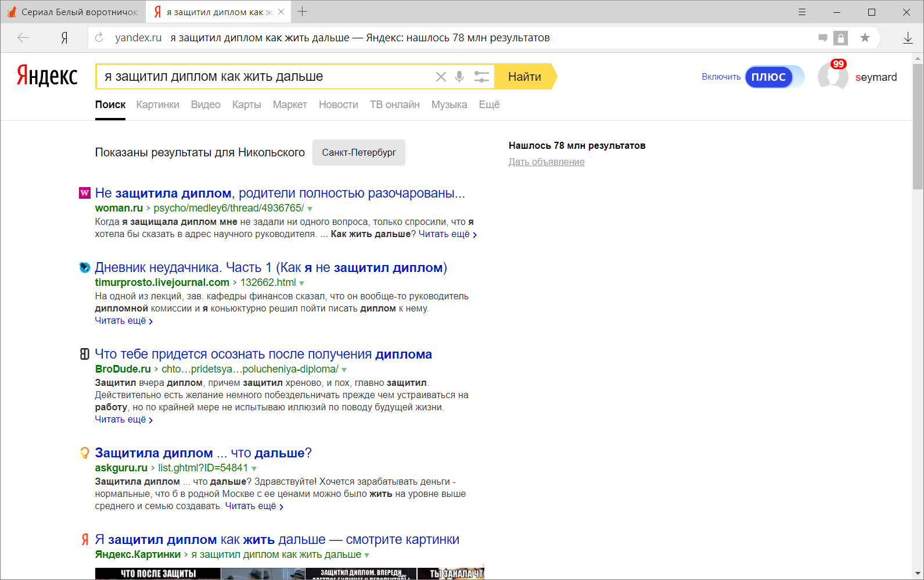Click Читать ещё under woman.ru snippet

coord(448,234)
